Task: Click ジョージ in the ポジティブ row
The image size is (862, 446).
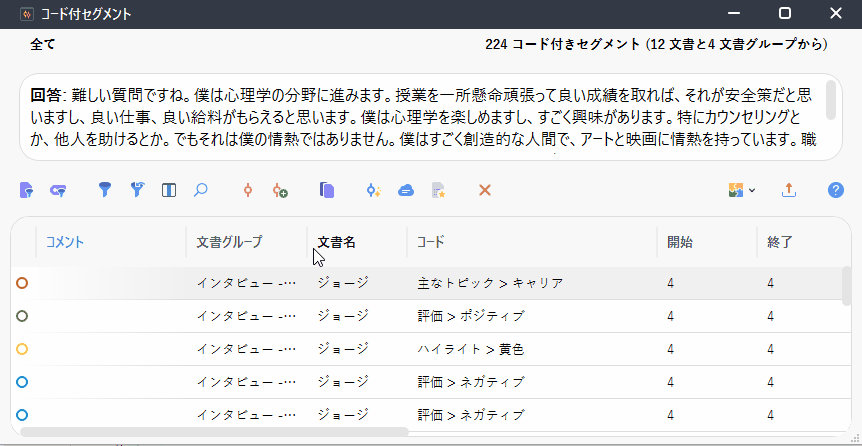Action: (x=343, y=316)
